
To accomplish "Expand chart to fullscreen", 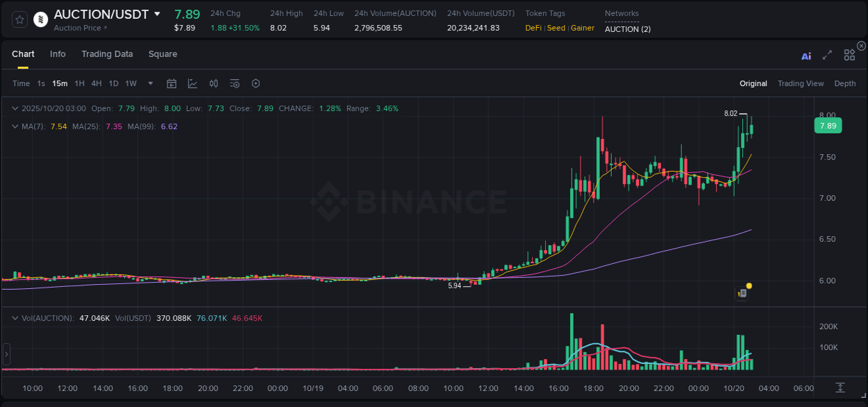I will [826, 56].
